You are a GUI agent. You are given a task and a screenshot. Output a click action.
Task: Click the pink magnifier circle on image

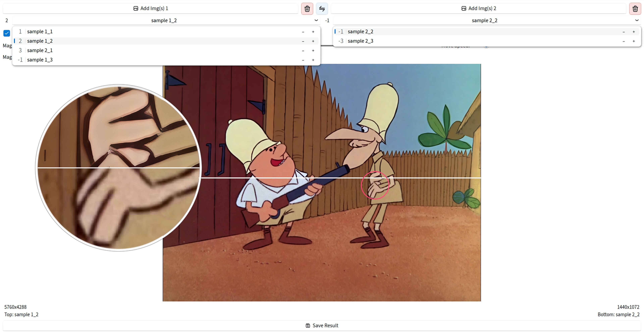(375, 185)
